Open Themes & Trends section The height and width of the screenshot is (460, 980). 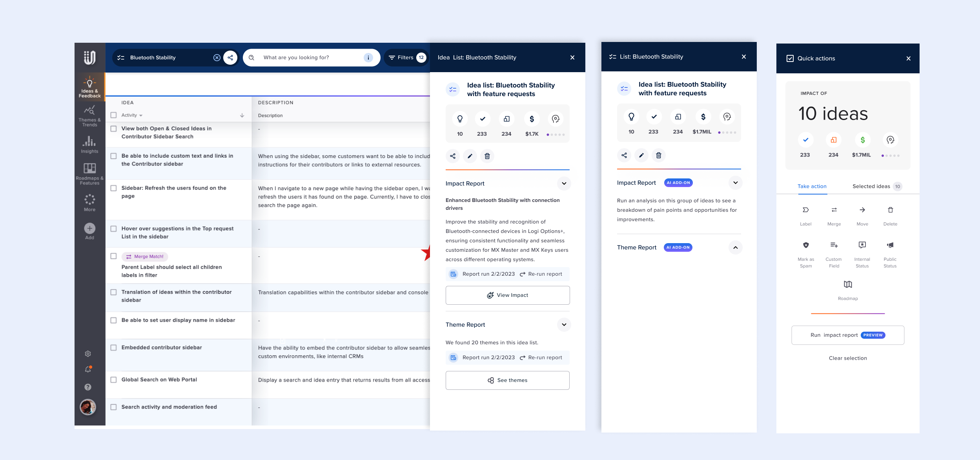(x=89, y=116)
